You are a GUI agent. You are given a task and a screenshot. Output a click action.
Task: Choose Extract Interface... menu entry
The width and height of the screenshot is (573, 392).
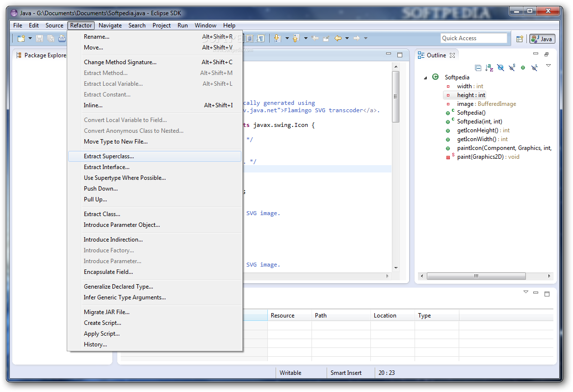pyautogui.click(x=155, y=167)
